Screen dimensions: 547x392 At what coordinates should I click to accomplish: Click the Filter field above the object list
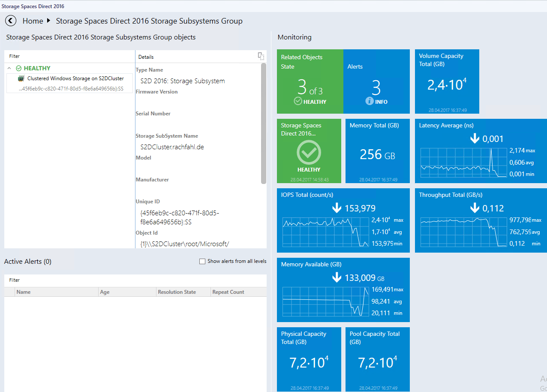69,56
